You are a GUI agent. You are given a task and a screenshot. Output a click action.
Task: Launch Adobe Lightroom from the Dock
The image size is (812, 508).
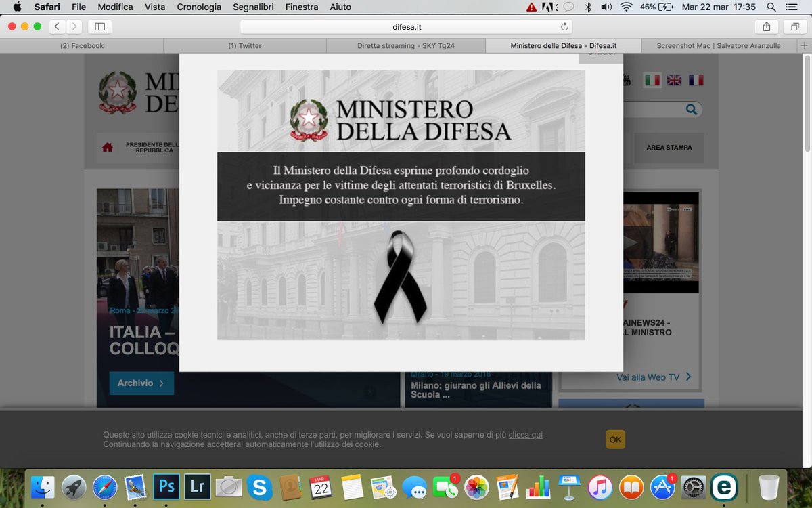pyautogui.click(x=197, y=487)
